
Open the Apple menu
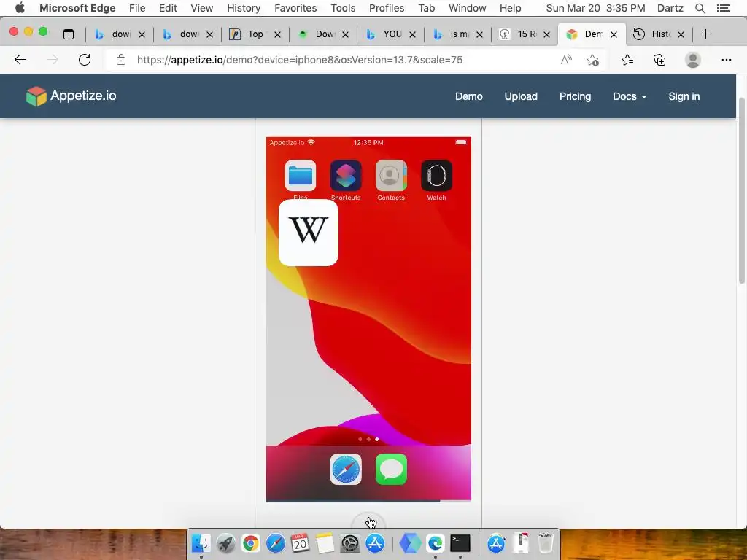click(x=20, y=7)
